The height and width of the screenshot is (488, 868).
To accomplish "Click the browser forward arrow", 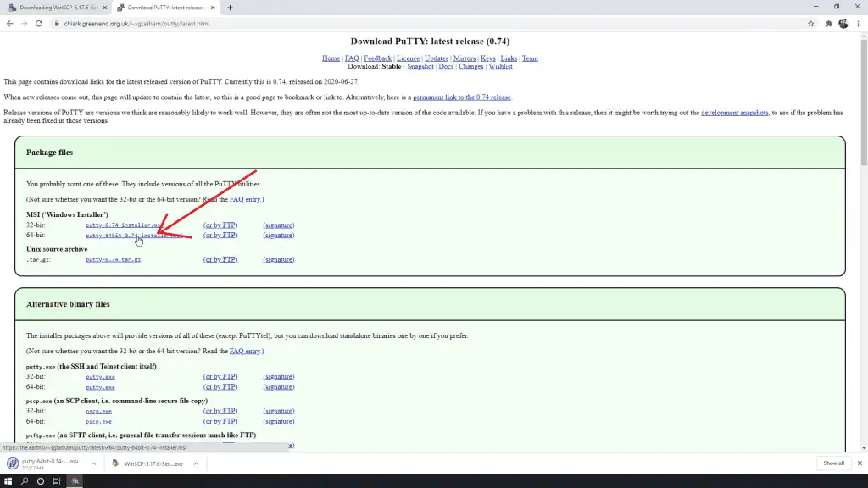I will (x=24, y=24).
